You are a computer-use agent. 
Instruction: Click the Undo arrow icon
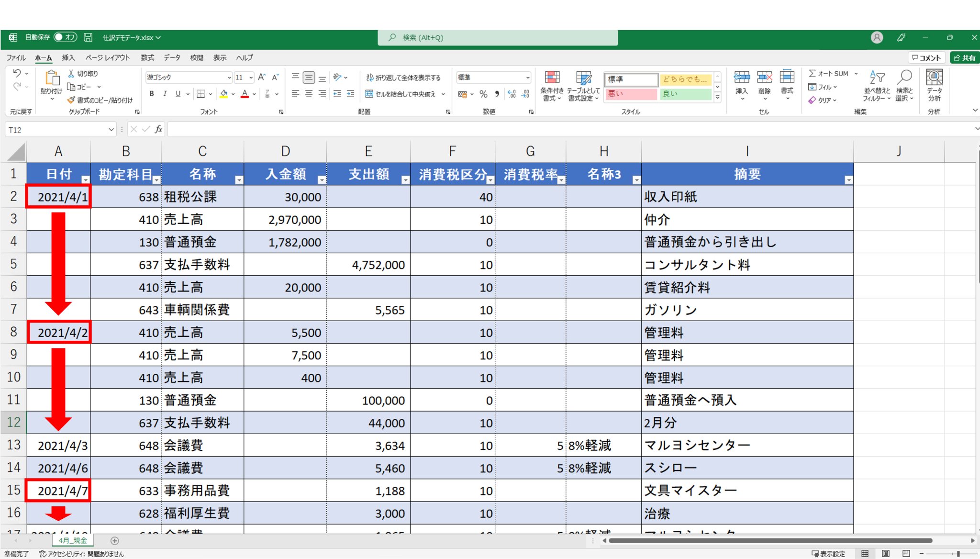17,73
